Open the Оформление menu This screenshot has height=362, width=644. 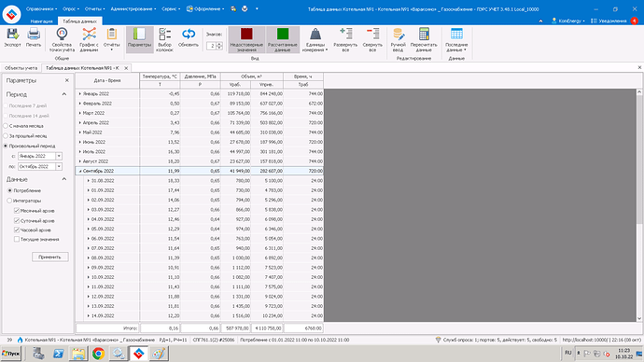205,8
